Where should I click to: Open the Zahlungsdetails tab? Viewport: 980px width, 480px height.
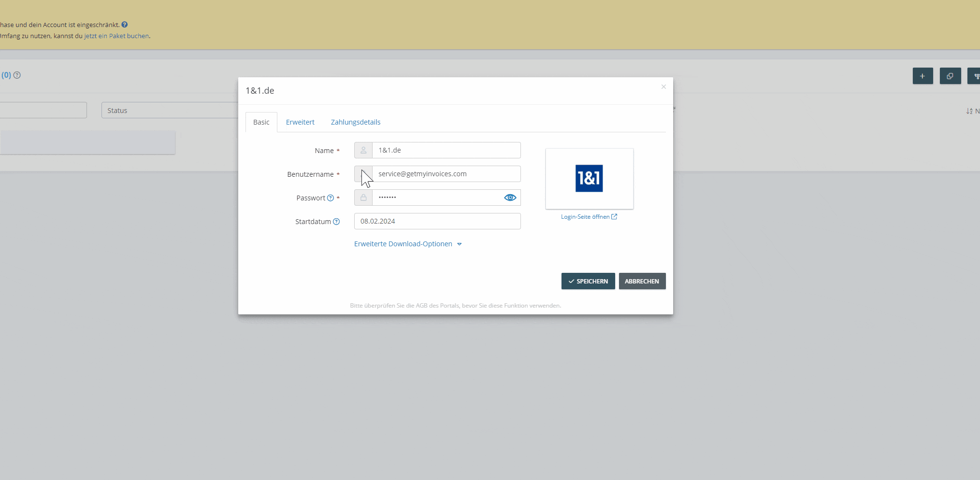tap(356, 122)
